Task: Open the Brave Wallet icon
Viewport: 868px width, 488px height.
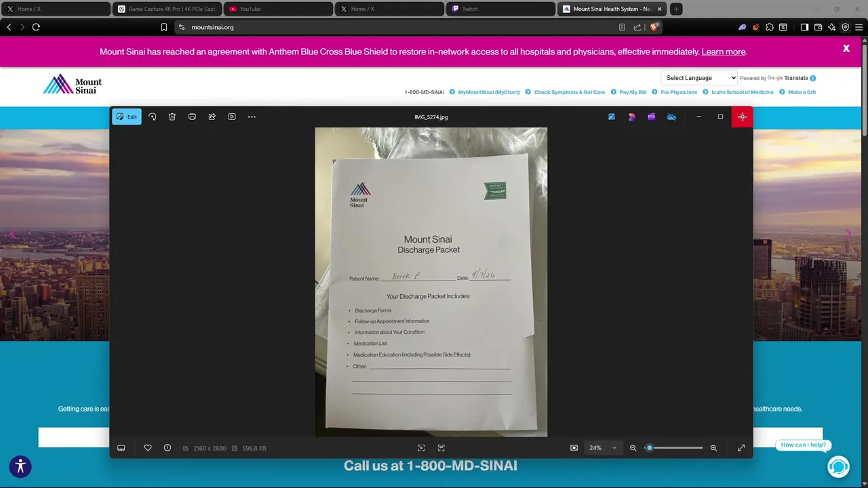Action: (818, 27)
